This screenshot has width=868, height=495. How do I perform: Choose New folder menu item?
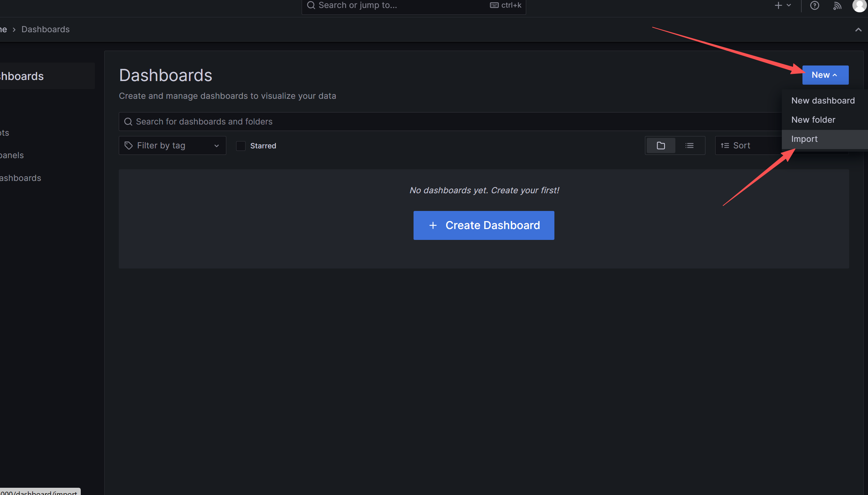pyautogui.click(x=813, y=120)
